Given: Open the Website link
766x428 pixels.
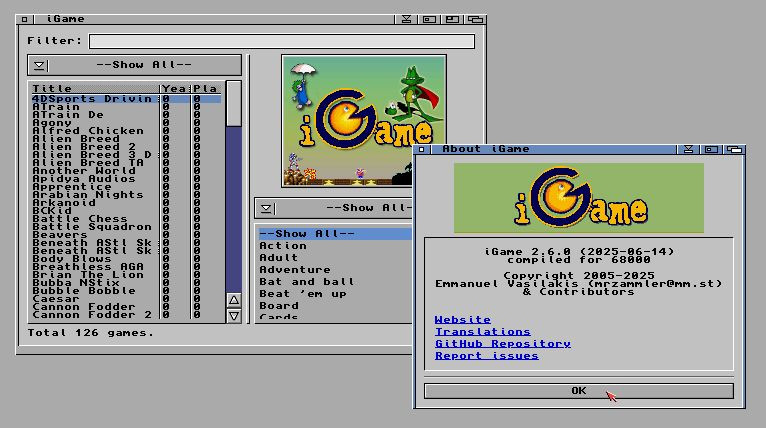Looking at the screenshot, I should tap(463, 320).
